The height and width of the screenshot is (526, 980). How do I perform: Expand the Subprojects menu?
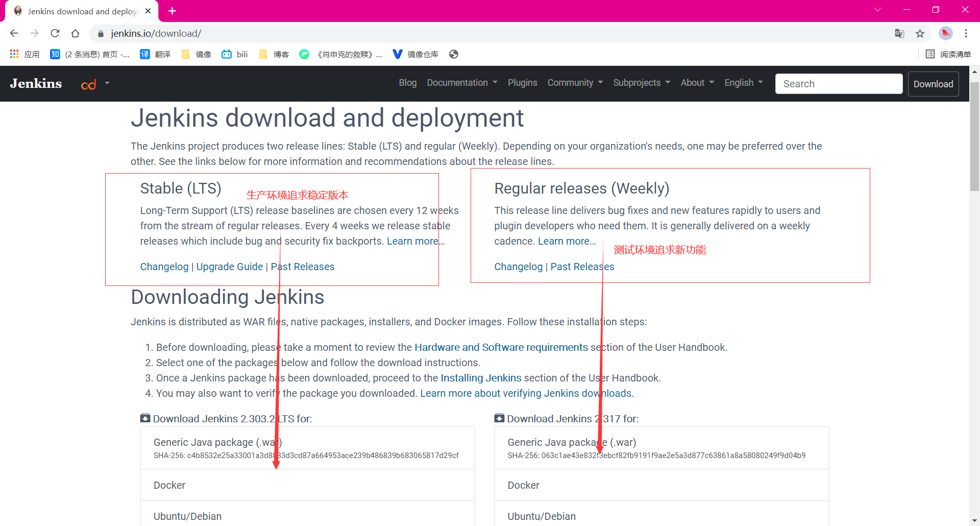(x=642, y=83)
